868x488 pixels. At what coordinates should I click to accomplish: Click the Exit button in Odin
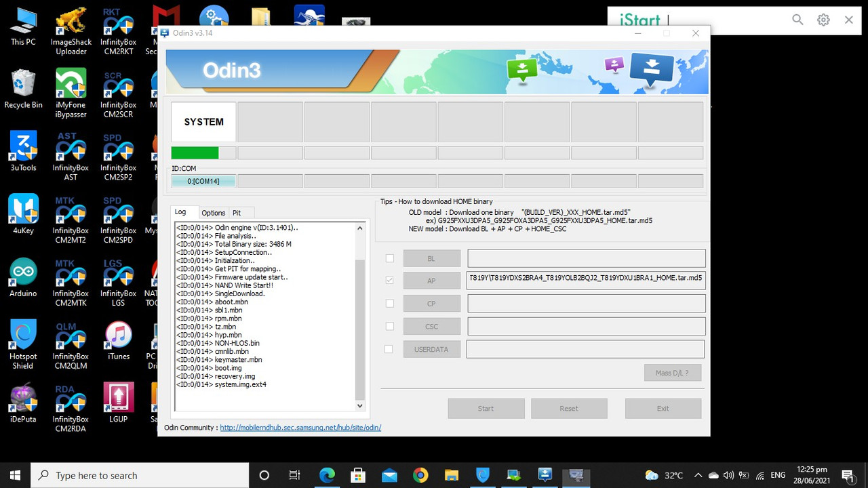click(x=663, y=408)
